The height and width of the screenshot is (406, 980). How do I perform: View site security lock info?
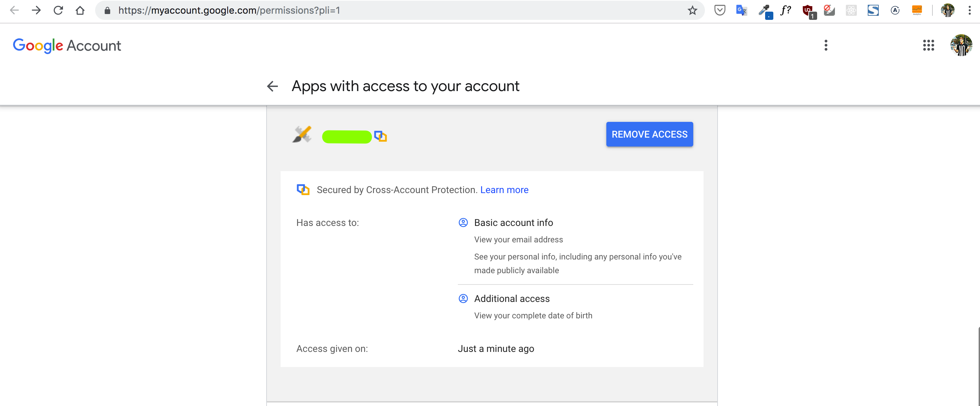tap(107, 10)
